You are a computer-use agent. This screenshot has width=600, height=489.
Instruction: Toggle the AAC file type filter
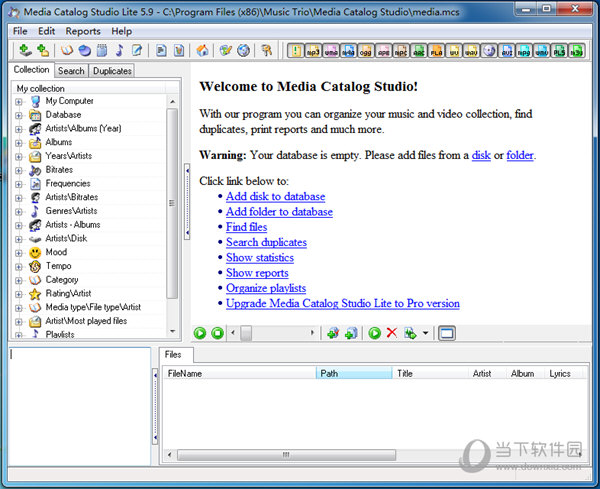[x=419, y=51]
